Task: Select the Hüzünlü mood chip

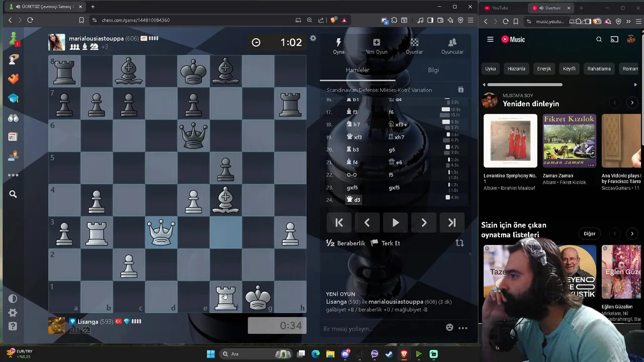Action: 516,68
